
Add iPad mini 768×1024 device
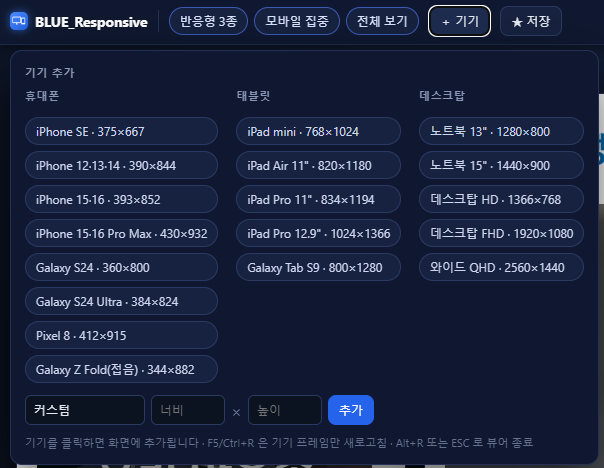tap(318, 131)
